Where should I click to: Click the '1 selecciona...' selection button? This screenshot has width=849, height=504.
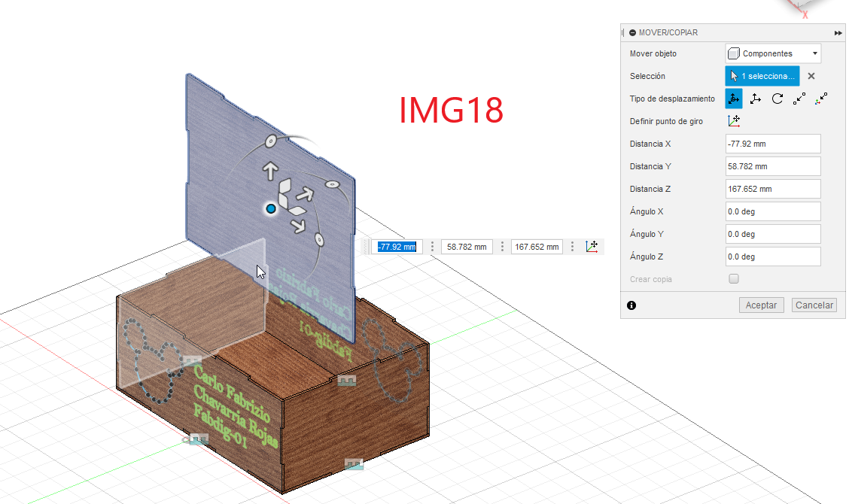click(x=762, y=76)
